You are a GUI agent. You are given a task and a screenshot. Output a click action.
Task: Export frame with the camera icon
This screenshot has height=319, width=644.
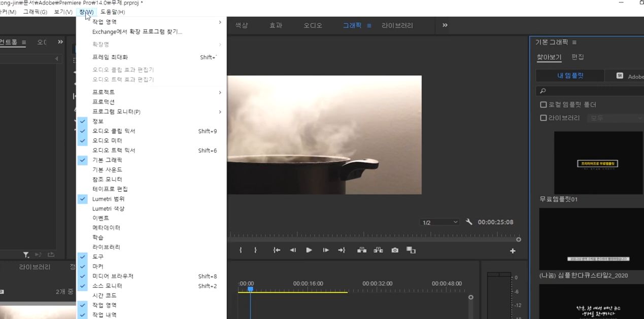(395, 250)
